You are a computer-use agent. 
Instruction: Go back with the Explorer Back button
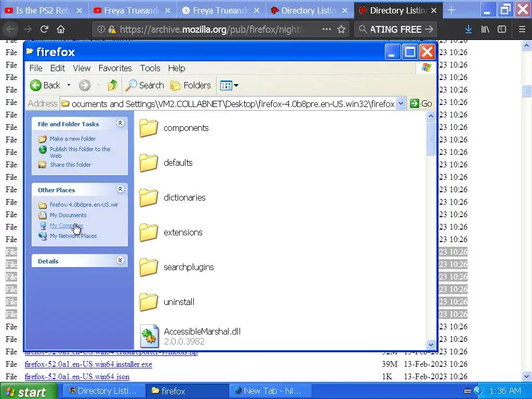[x=45, y=85]
